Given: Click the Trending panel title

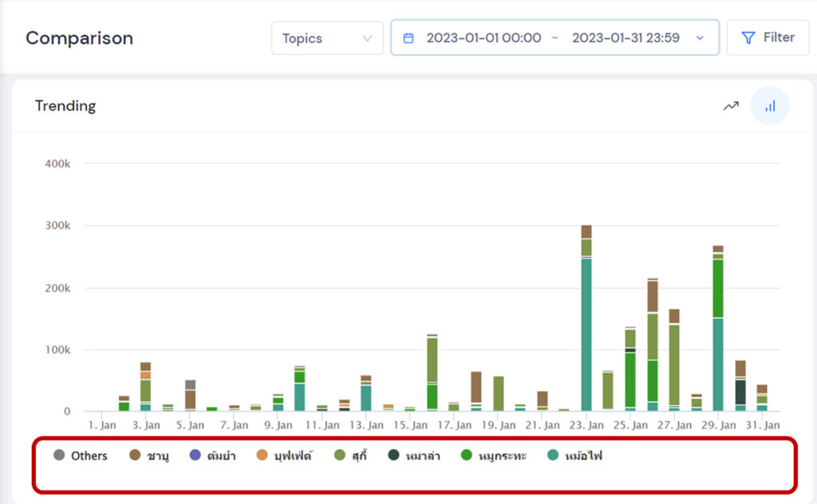Looking at the screenshot, I should 65,106.
